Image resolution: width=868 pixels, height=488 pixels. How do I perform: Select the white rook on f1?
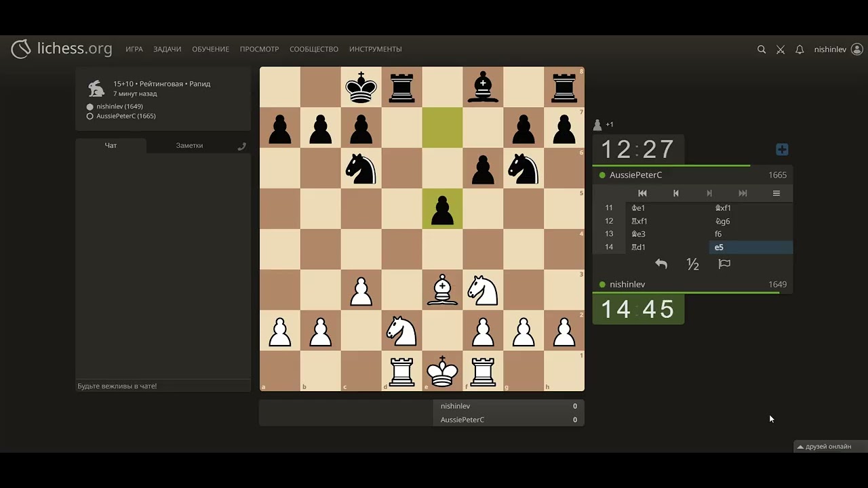483,371
